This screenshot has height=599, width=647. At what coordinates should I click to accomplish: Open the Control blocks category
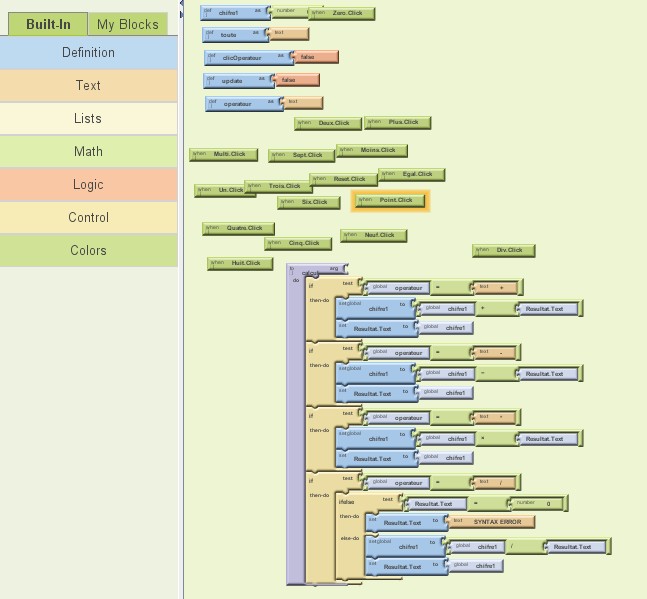88,218
